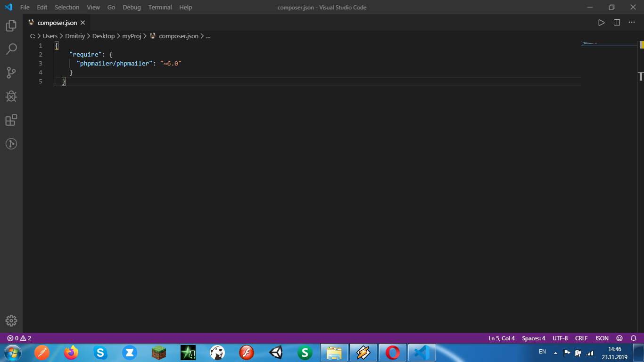The height and width of the screenshot is (362, 644).
Task: Click the C: breadcrumb segment
Action: (33, 36)
